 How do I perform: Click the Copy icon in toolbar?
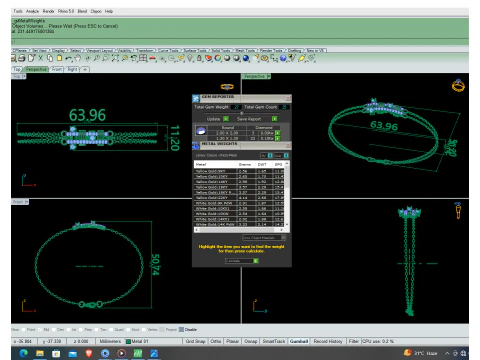pyautogui.click(x=50, y=58)
